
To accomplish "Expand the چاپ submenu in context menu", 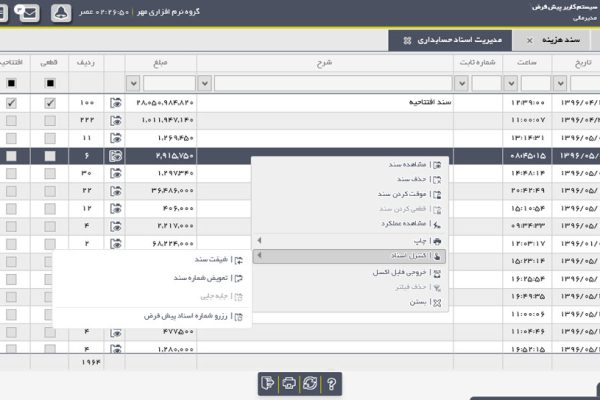I will point(350,241).
